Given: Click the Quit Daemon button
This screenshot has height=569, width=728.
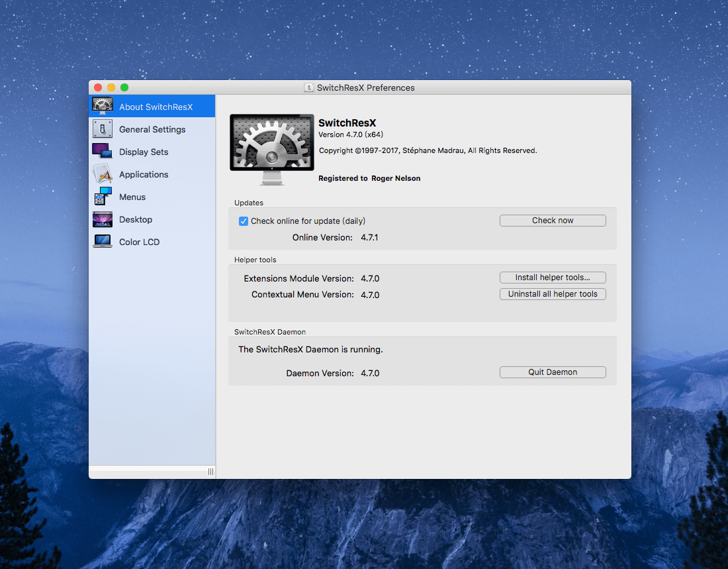Looking at the screenshot, I should tap(553, 372).
